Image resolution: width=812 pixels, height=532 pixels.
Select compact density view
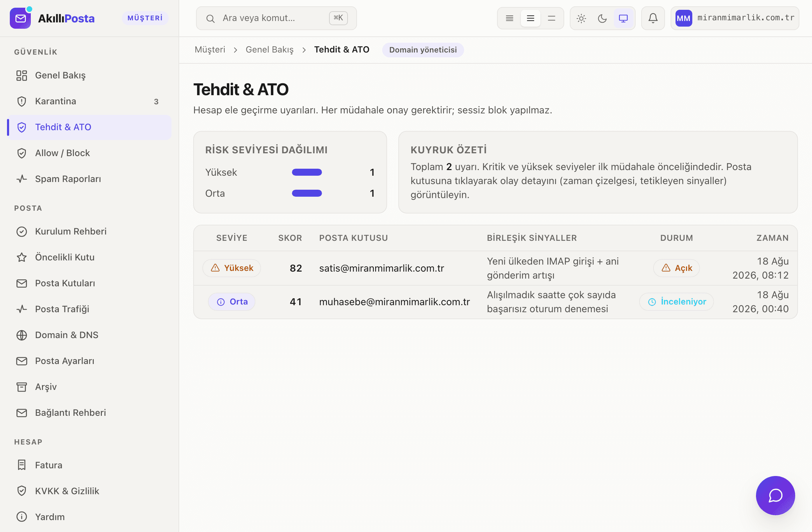[x=510, y=18]
